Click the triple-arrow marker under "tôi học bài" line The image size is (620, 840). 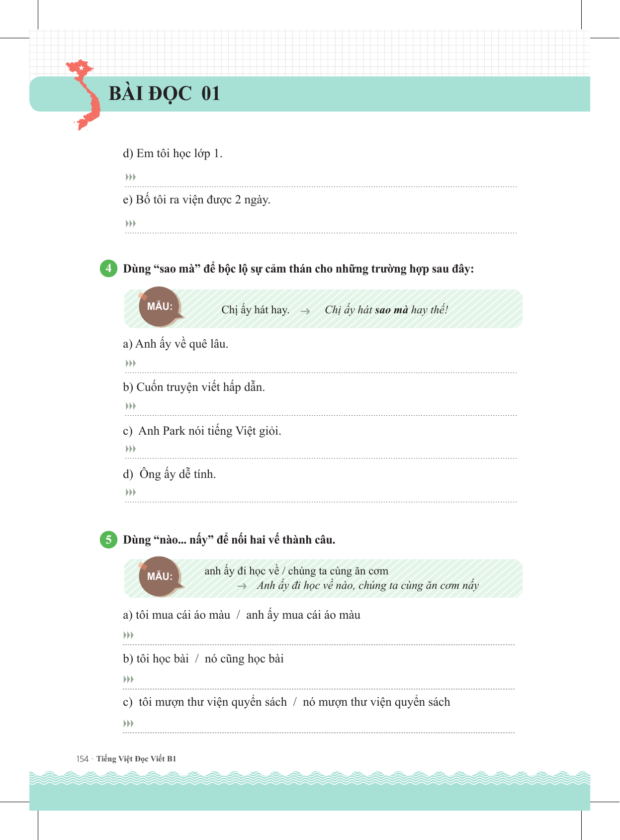128,679
